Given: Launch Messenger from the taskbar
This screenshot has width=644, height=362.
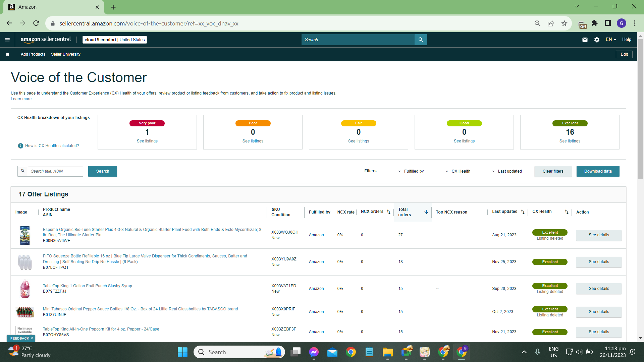Looking at the screenshot, I should coord(314,352).
